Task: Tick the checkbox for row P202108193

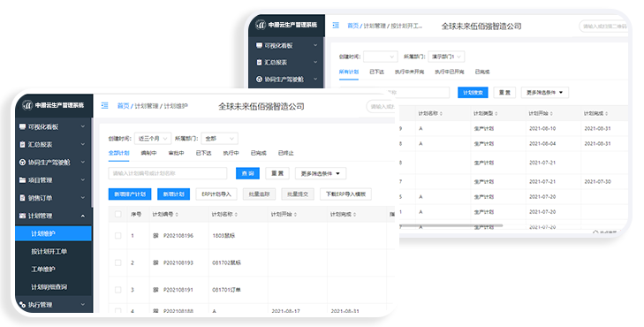Action: click(117, 262)
